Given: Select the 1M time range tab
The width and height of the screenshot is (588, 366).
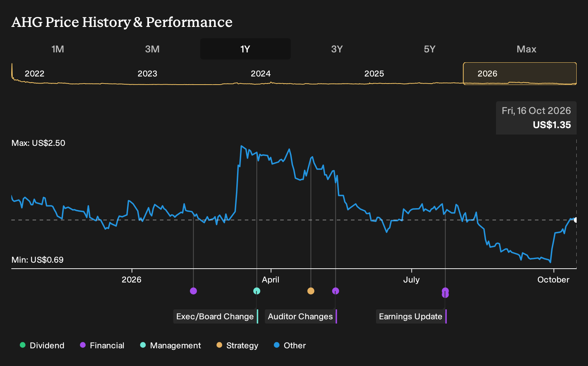Looking at the screenshot, I should tap(58, 49).
